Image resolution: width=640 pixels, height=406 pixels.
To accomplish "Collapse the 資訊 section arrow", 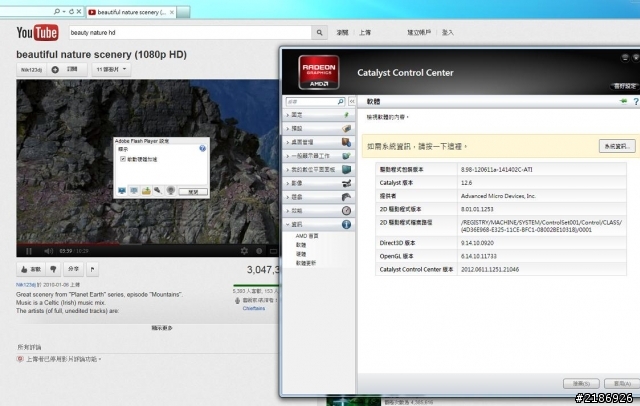I will coord(287,224).
